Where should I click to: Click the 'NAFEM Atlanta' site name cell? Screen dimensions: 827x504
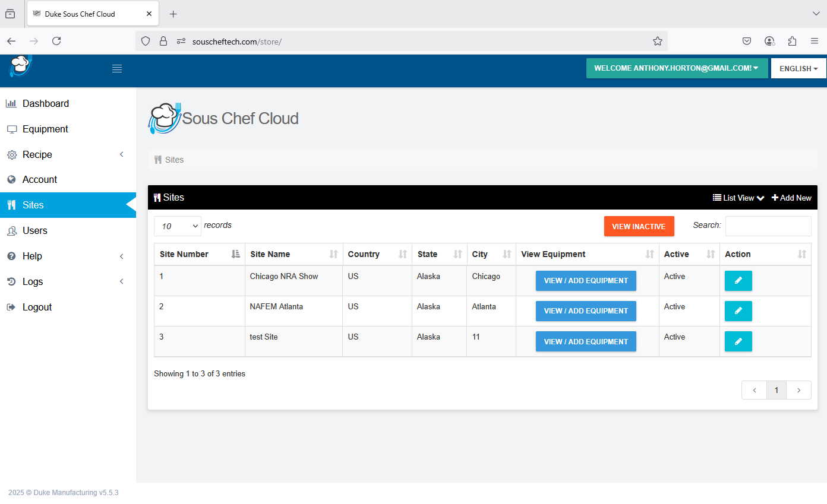click(293, 311)
